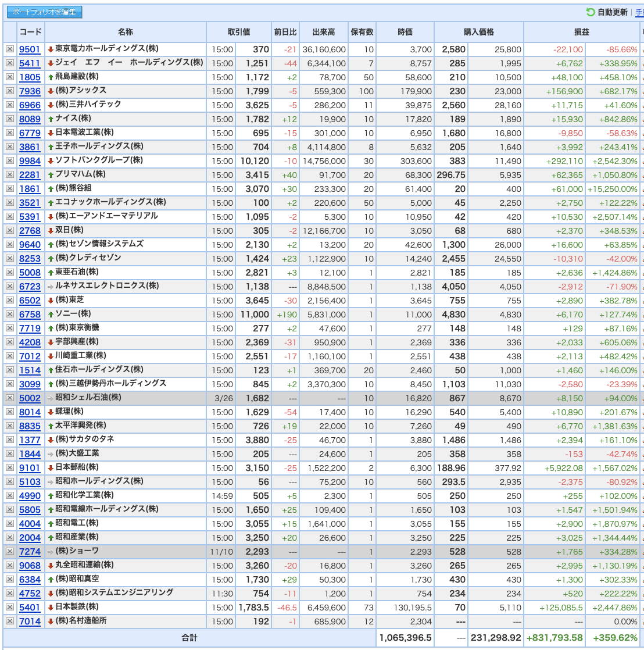The image size is (644, 650).
Task: Click the 自動更新 label
Action: tap(613, 12)
